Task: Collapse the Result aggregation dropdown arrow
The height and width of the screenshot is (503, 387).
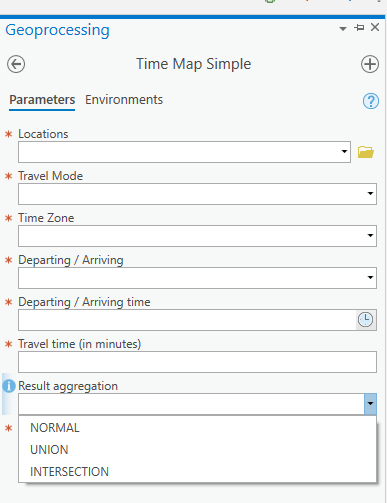Action: tap(370, 404)
